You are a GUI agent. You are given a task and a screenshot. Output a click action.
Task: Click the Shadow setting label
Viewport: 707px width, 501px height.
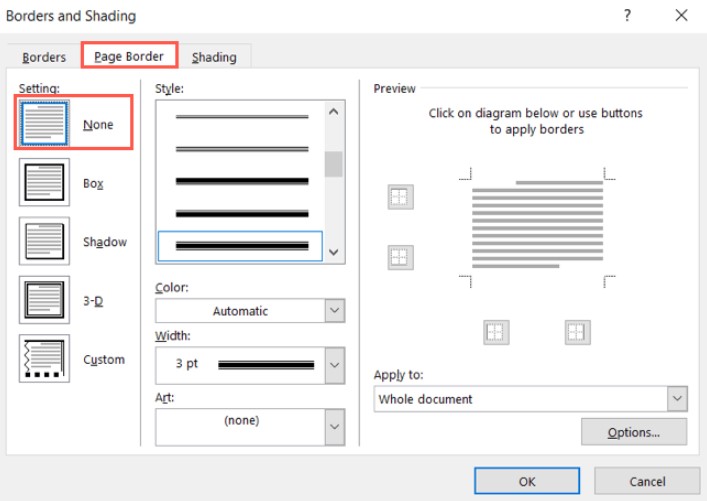105,242
